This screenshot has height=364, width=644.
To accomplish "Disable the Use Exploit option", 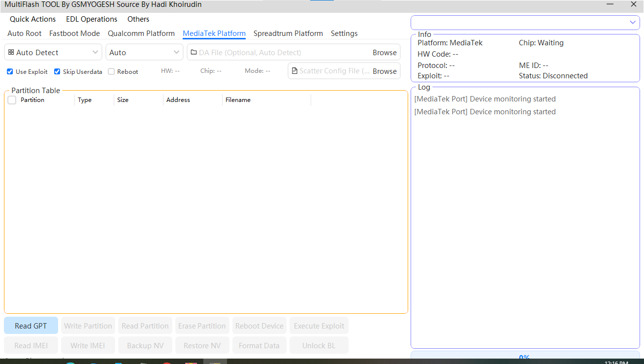I will tap(9, 71).
